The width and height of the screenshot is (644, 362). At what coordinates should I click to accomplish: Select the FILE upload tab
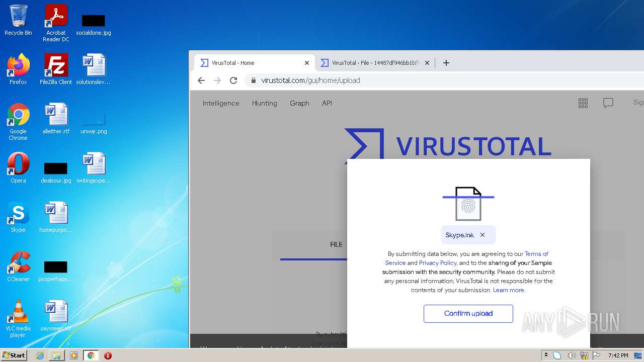(x=336, y=245)
